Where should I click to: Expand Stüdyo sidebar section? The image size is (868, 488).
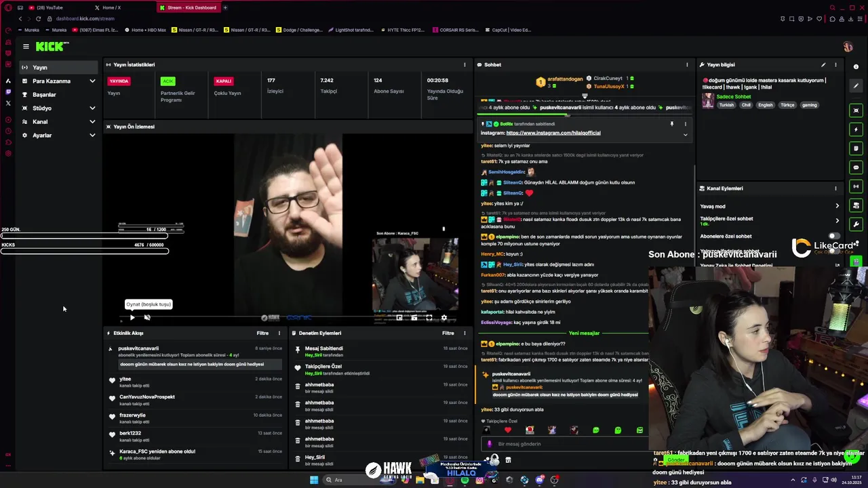point(92,108)
